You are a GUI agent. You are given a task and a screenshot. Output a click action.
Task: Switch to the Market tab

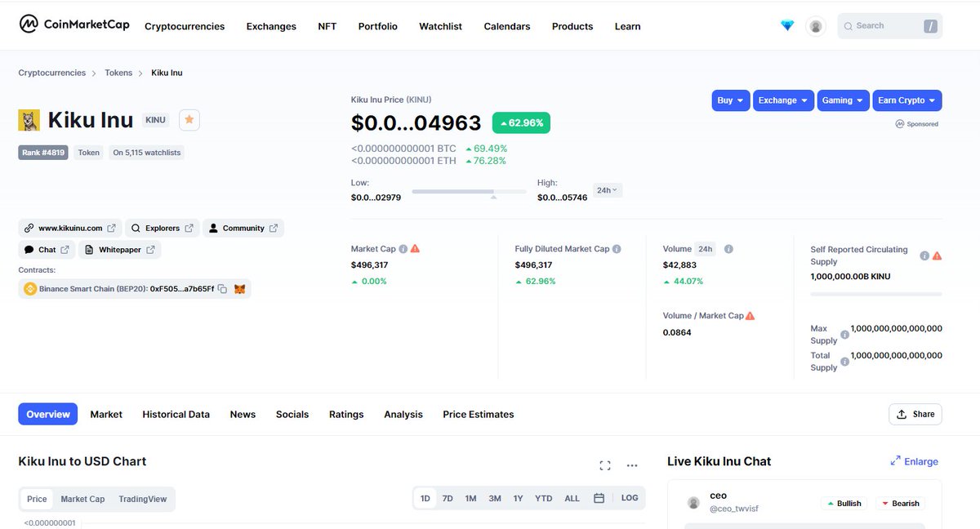pyautogui.click(x=106, y=414)
